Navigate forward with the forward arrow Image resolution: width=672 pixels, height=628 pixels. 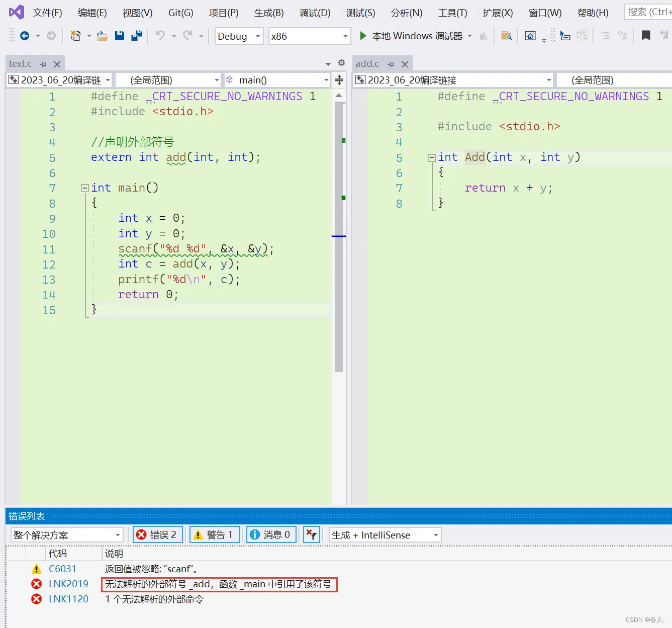coord(51,36)
